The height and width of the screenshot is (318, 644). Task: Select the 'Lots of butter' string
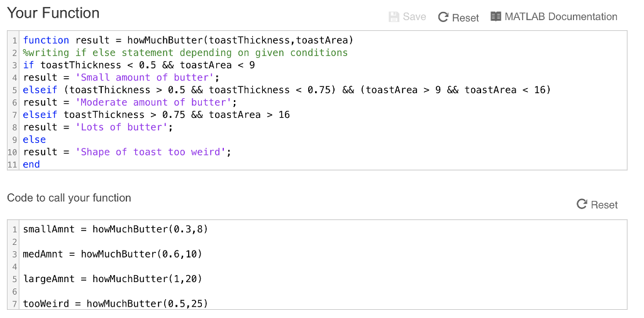click(x=123, y=127)
